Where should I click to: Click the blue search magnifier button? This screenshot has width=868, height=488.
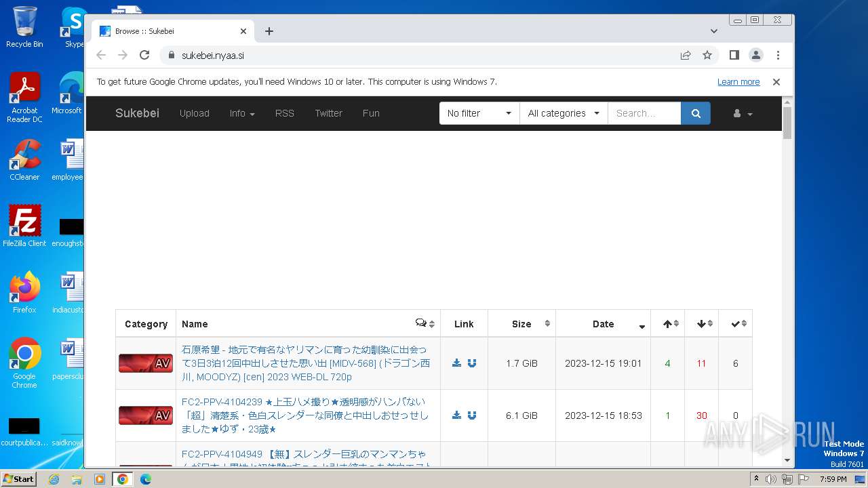point(696,113)
